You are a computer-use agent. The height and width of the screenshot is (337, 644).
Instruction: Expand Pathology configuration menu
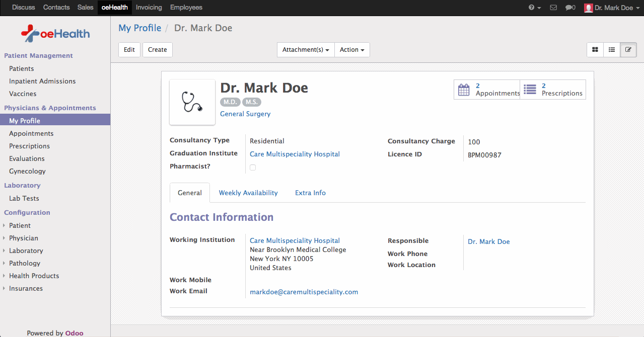coord(24,263)
